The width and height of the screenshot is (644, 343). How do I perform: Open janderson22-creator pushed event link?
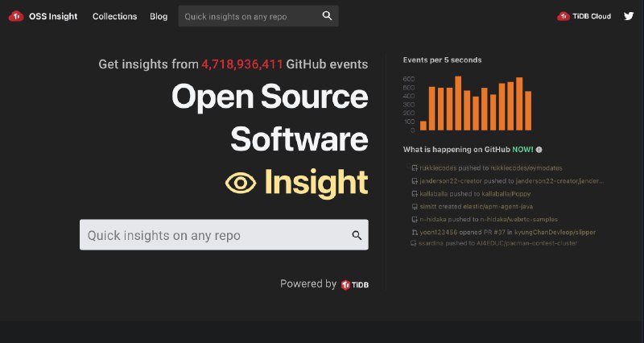point(511,181)
